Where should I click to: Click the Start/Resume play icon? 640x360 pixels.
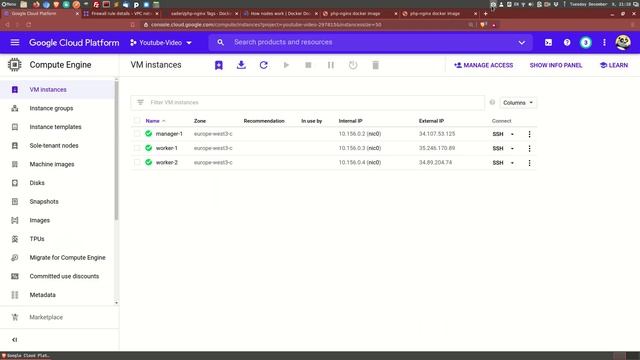[x=286, y=65]
